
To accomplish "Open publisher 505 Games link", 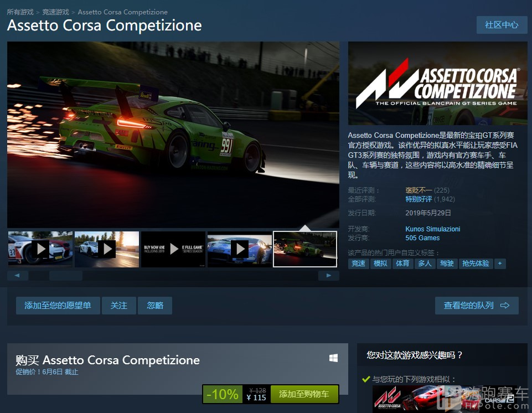I will point(422,238).
